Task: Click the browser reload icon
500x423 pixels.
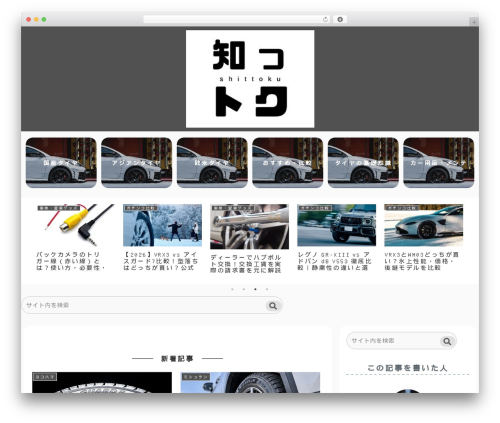Action: click(x=325, y=19)
